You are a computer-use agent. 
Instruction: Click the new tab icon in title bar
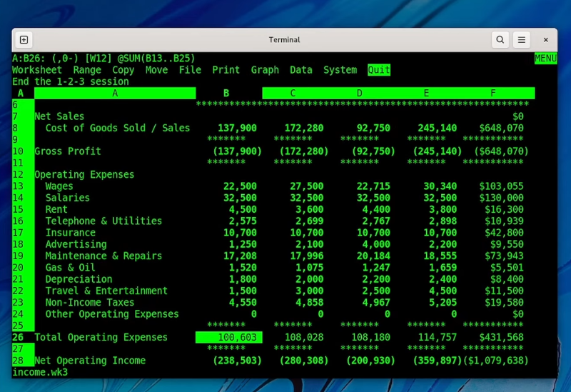click(x=24, y=40)
